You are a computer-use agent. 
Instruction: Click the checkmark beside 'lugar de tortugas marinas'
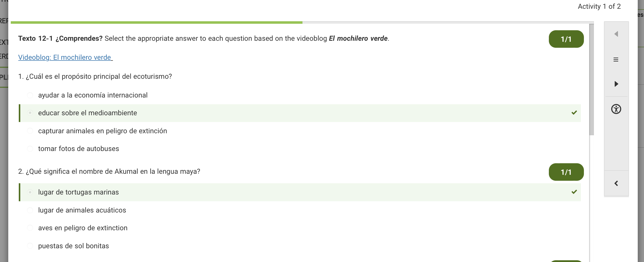click(x=574, y=192)
